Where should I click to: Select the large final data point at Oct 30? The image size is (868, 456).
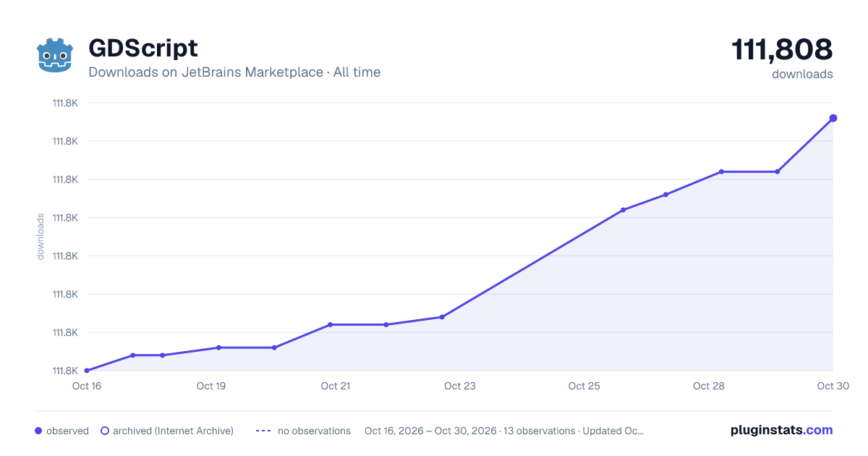tap(833, 118)
